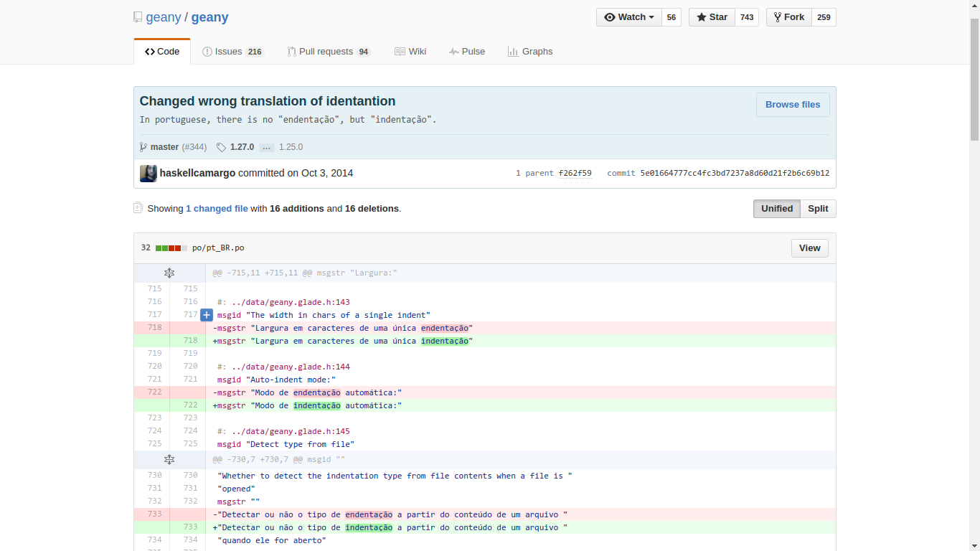Click the tag icon beside 1.27.0

tap(221, 147)
